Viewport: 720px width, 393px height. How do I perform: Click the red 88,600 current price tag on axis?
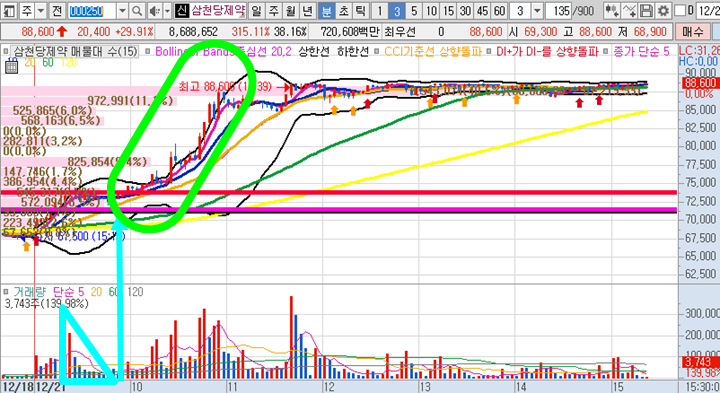[x=700, y=83]
